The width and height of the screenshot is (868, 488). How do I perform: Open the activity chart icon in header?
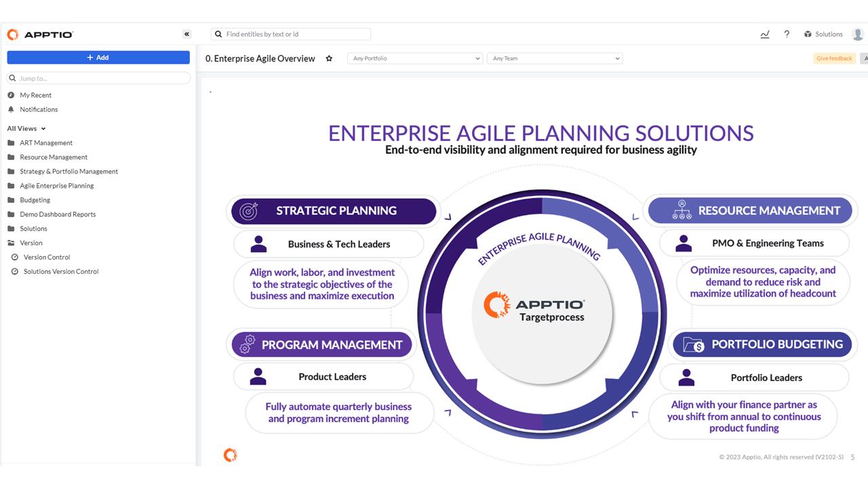click(765, 34)
